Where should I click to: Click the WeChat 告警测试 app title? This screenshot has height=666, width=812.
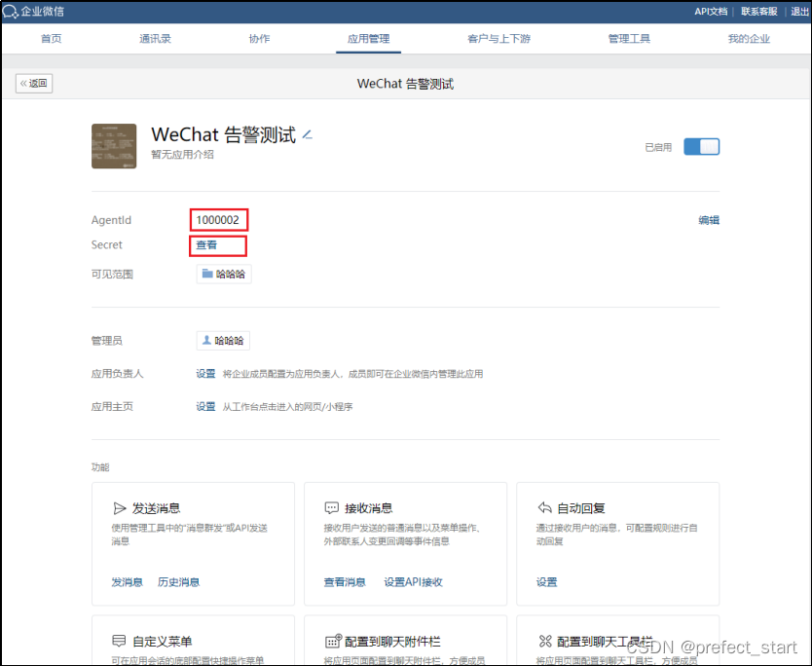click(224, 134)
